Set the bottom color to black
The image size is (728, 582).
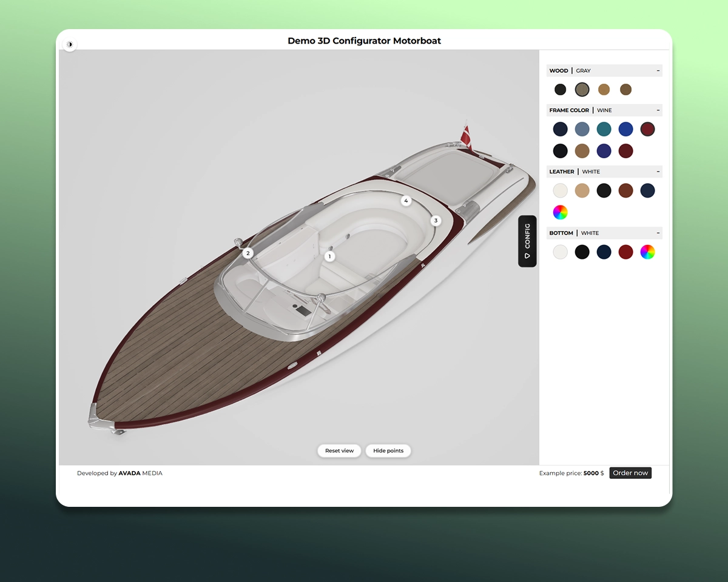tap(582, 252)
